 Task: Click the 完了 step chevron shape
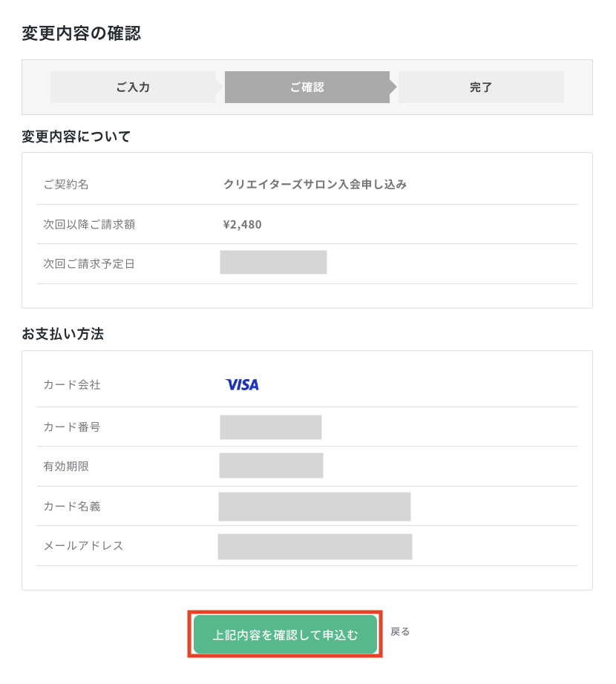[481, 87]
